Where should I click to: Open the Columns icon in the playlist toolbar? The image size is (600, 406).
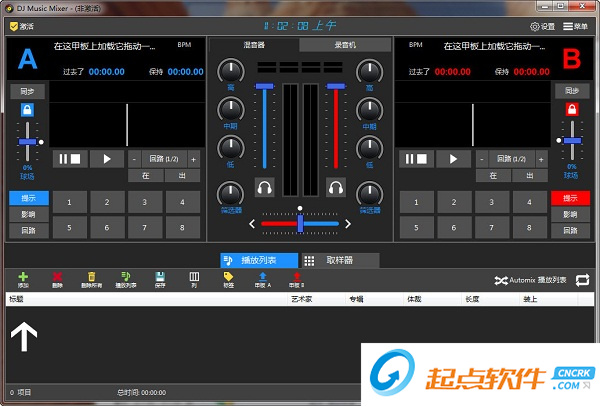pos(194,280)
